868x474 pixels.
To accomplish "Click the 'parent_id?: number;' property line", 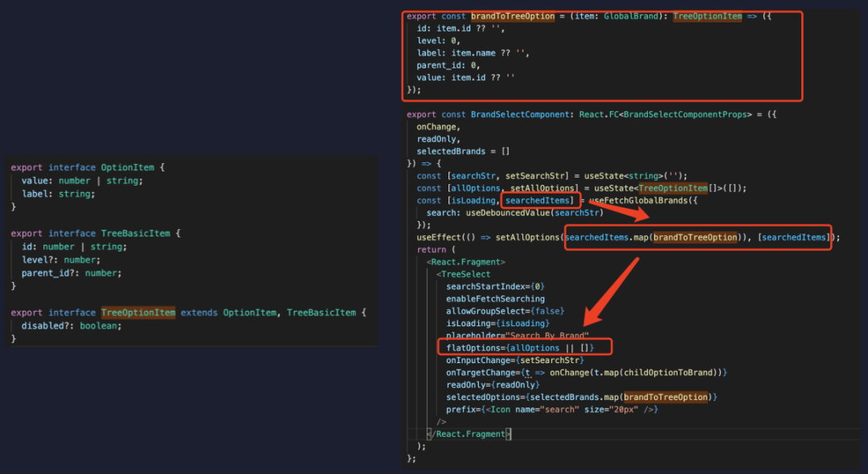I will 72,273.
